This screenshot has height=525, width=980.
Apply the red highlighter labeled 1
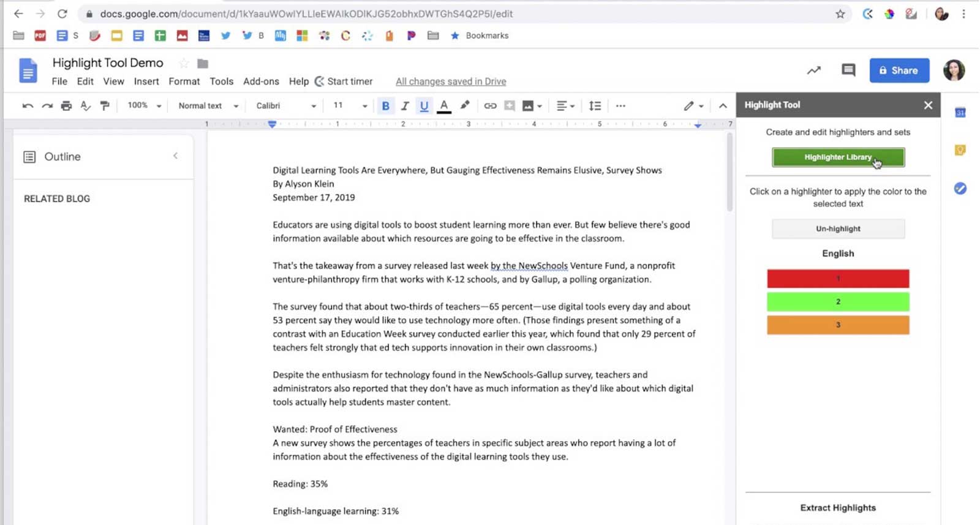coord(838,279)
